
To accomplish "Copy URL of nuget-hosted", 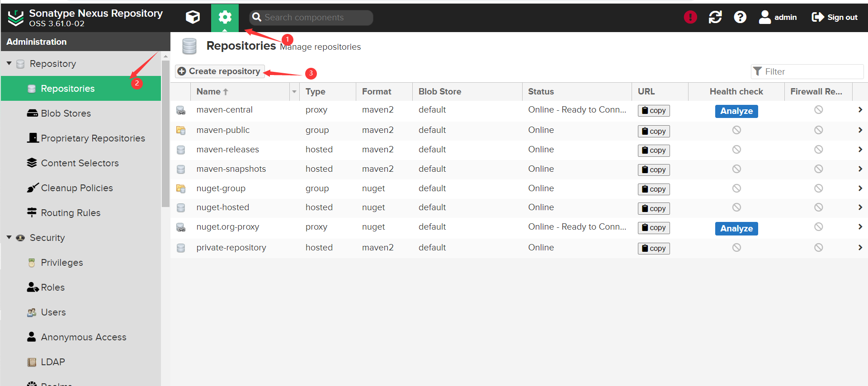I will point(654,208).
